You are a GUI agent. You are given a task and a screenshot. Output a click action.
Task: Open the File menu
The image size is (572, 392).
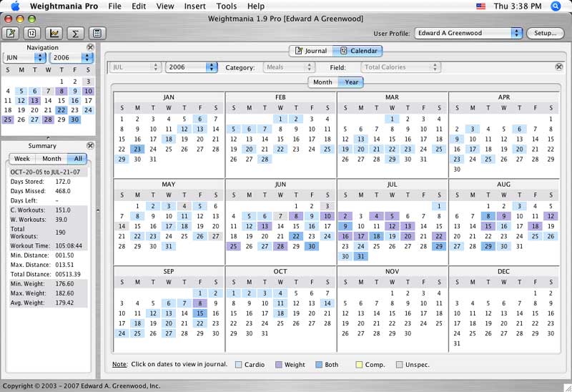pyautogui.click(x=114, y=6)
